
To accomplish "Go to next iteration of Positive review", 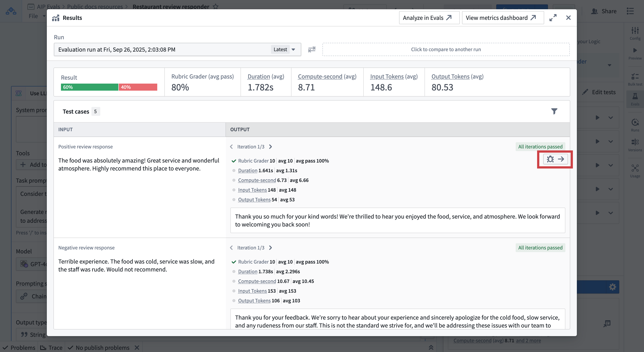I will tap(271, 147).
